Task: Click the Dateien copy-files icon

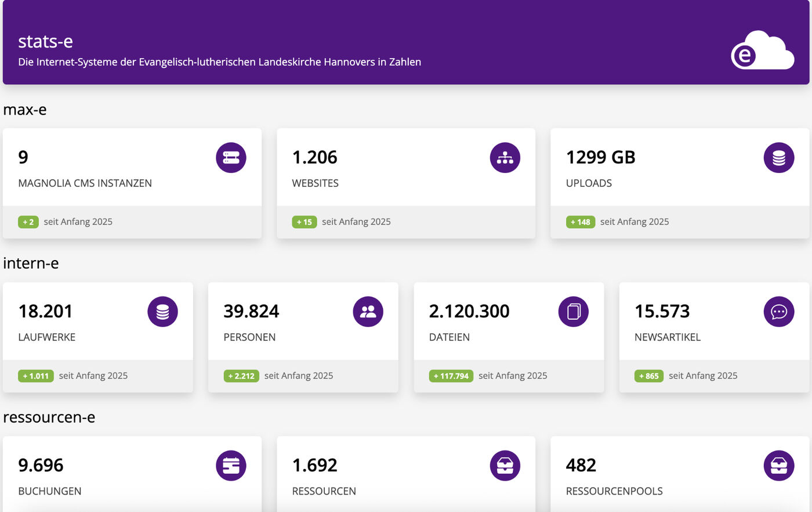Action: point(573,312)
